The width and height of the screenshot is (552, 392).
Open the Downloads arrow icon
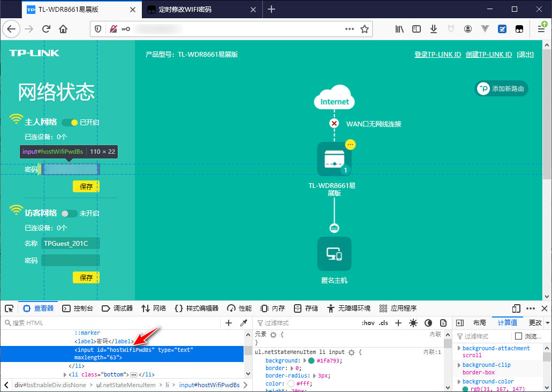click(434, 29)
